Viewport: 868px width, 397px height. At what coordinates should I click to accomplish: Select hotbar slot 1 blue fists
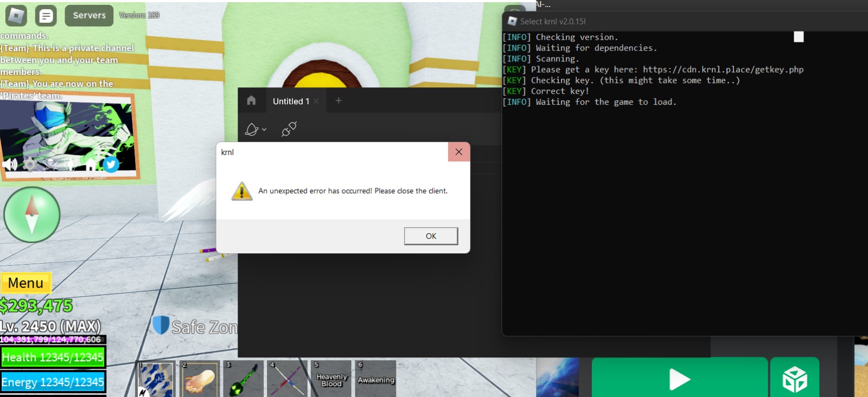click(x=156, y=379)
